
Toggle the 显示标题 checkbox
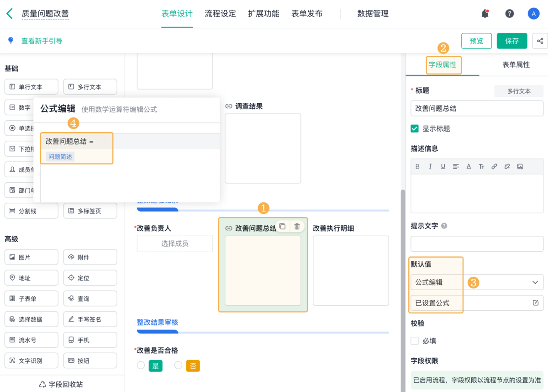click(x=415, y=129)
